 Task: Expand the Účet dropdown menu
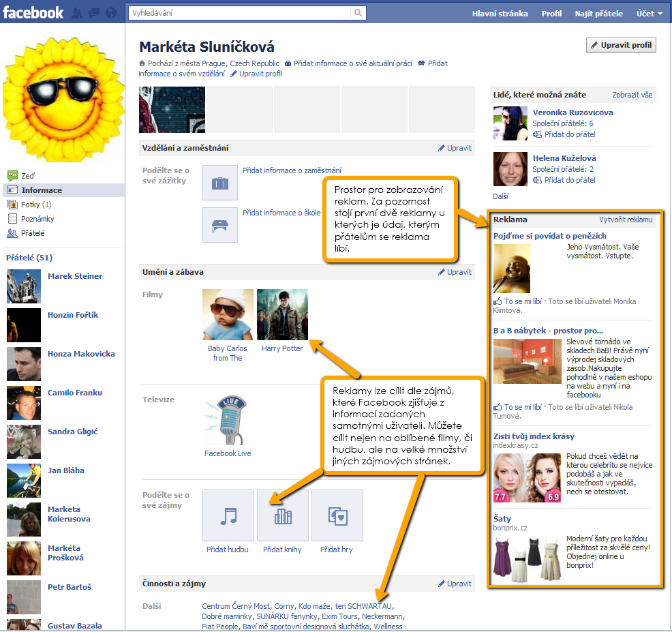(x=649, y=13)
